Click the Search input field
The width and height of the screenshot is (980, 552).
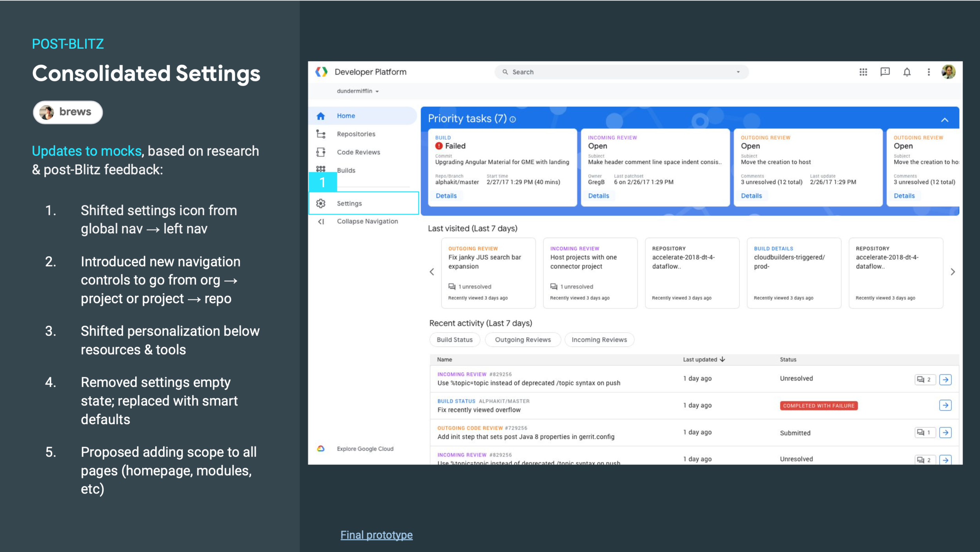pos(619,72)
